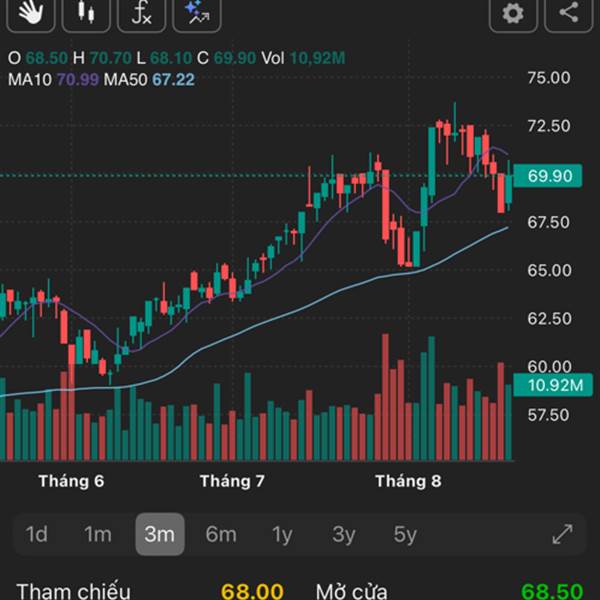Viewport: 600px width, 600px height.
Task: Tap the close price C 69.90
Action: pyautogui.click(x=227, y=58)
